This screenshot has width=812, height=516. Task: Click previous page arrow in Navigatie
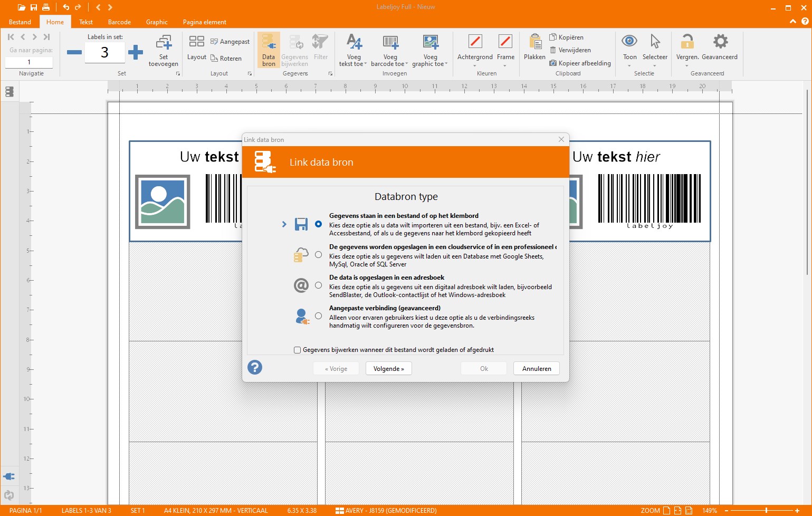click(23, 37)
